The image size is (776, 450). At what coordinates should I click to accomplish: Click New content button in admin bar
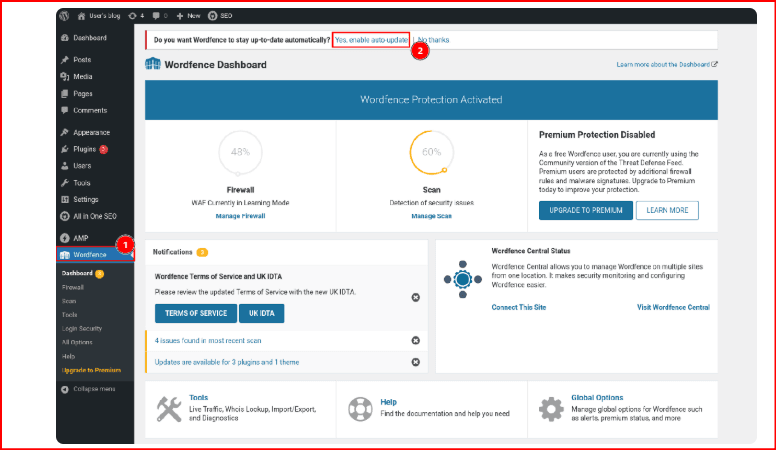pyautogui.click(x=188, y=16)
